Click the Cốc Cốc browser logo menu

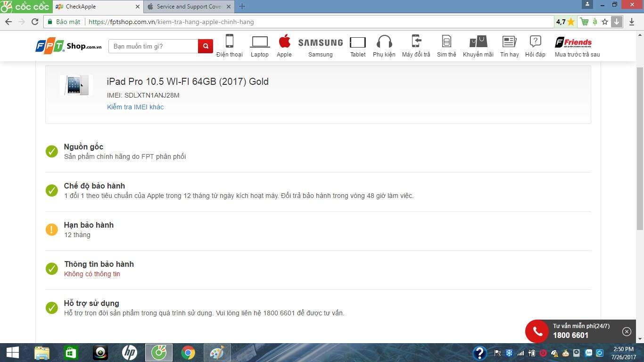click(25, 6)
